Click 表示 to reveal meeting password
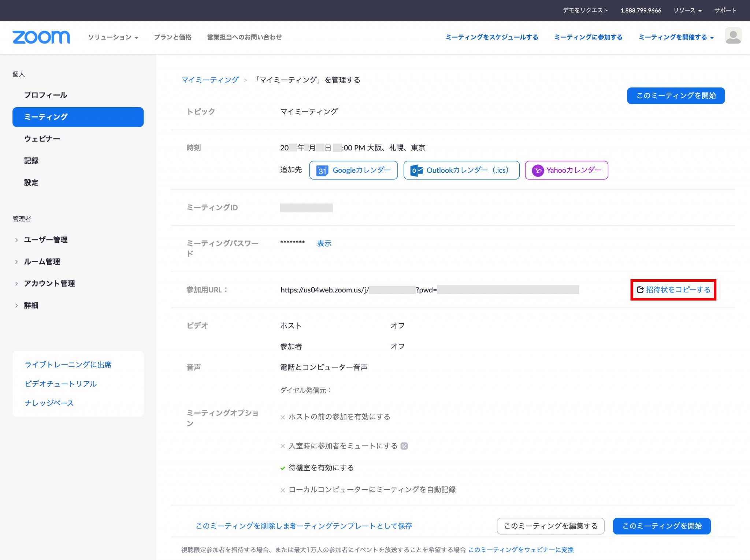Image resolution: width=750 pixels, height=560 pixels. [x=324, y=243]
